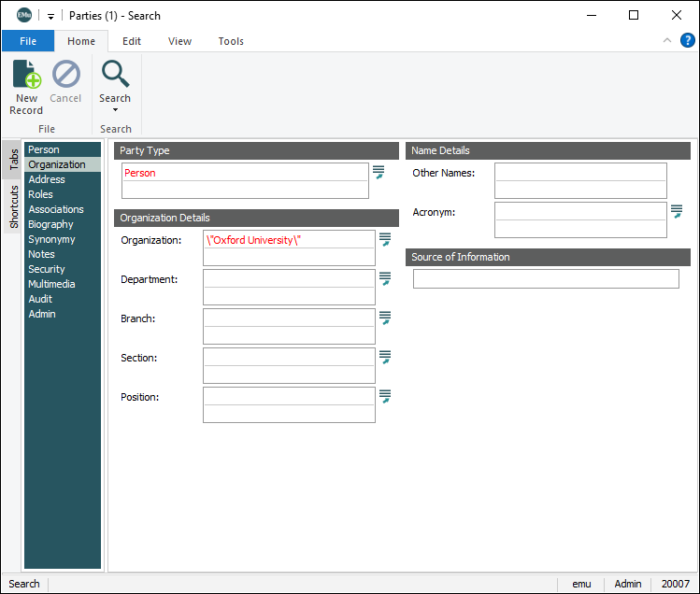Open the blue help question mark icon
Viewport: 700px width, 594px height.
coord(687,40)
